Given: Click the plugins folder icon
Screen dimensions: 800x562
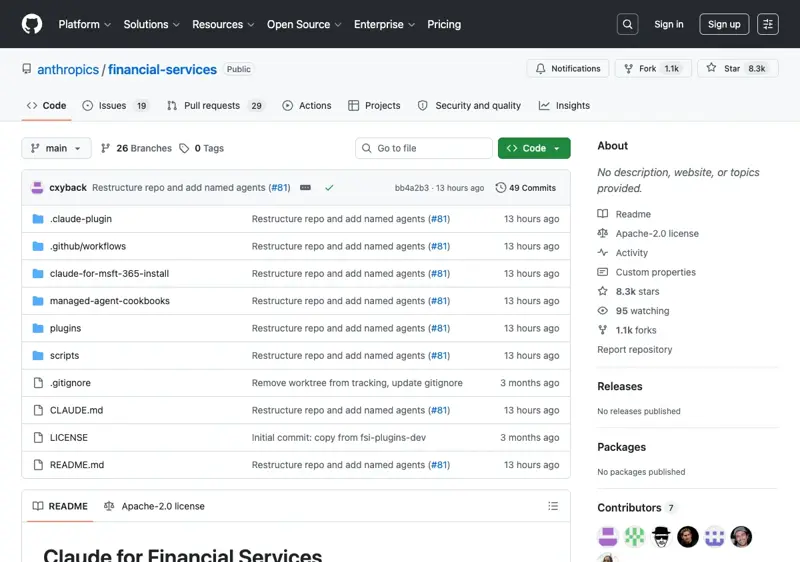Looking at the screenshot, I should click(38, 328).
